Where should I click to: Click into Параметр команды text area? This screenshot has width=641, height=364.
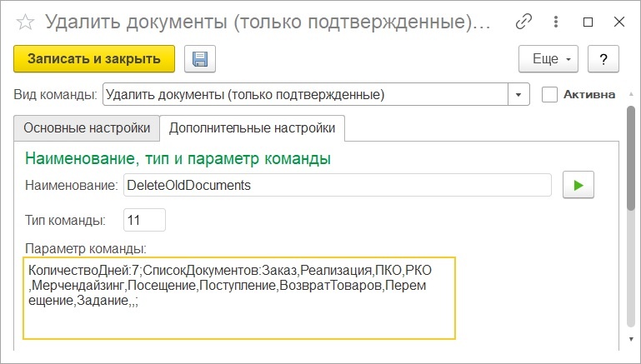click(x=239, y=298)
